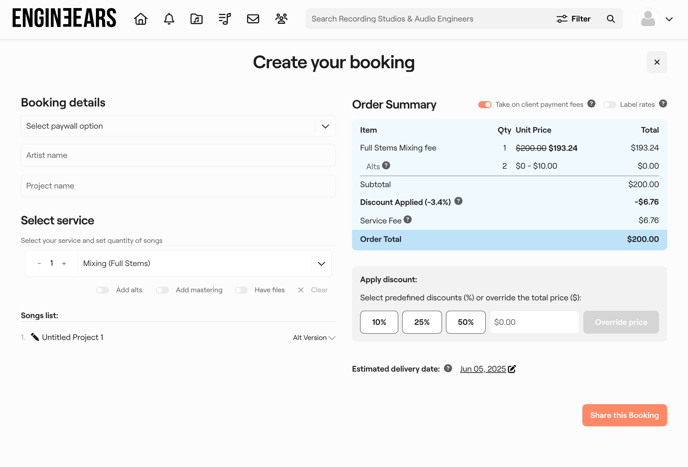Expand the Alt Version dropdown
This screenshot has height=467, width=688.
(314, 338)
